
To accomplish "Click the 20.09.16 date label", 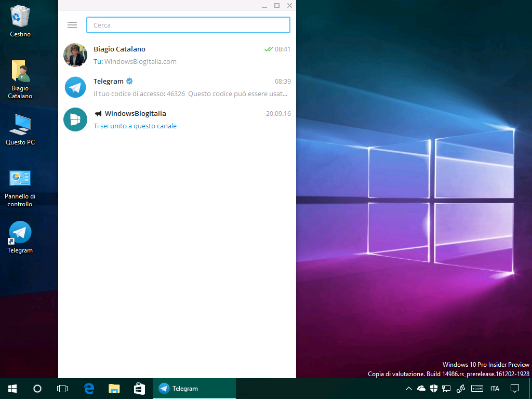I will pos(278,114).
